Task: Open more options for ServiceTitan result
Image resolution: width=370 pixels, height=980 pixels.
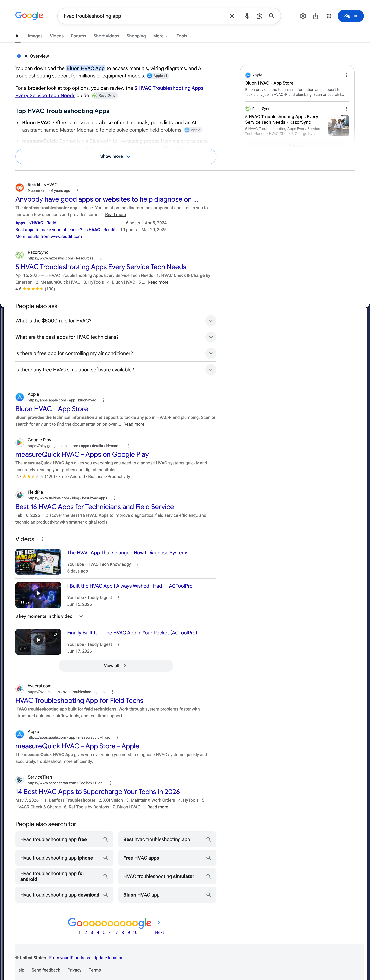Action: coord(110,783)
